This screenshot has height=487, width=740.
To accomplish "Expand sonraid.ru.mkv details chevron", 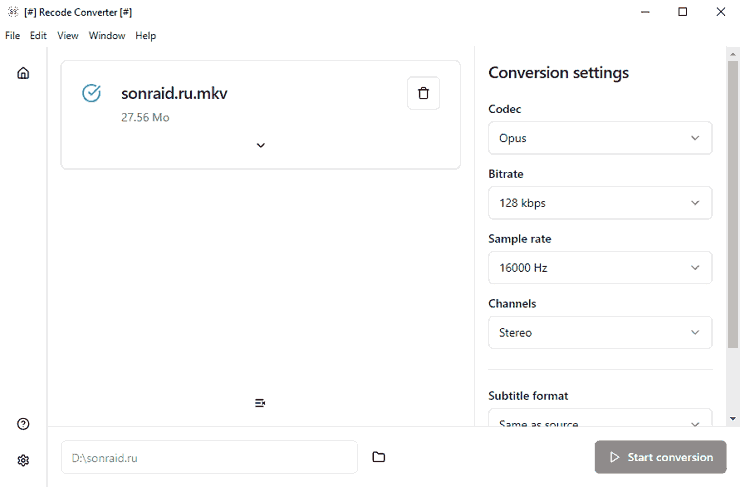I will pos(261,145).
